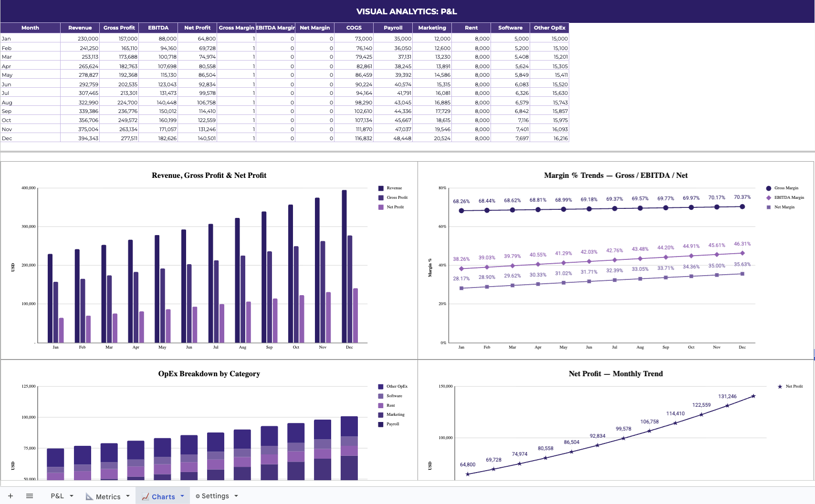Image resolution: width=815 pixels, height=504 pixels.
Task: Click Payroll legend swatch in OpEx chart
Action: coord(381,424)
